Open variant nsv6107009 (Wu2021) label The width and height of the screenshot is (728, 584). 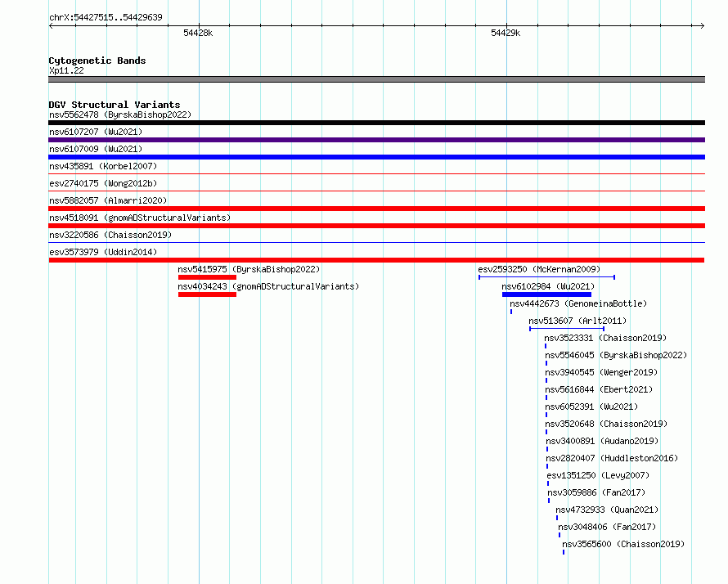[x=96, y=149]
